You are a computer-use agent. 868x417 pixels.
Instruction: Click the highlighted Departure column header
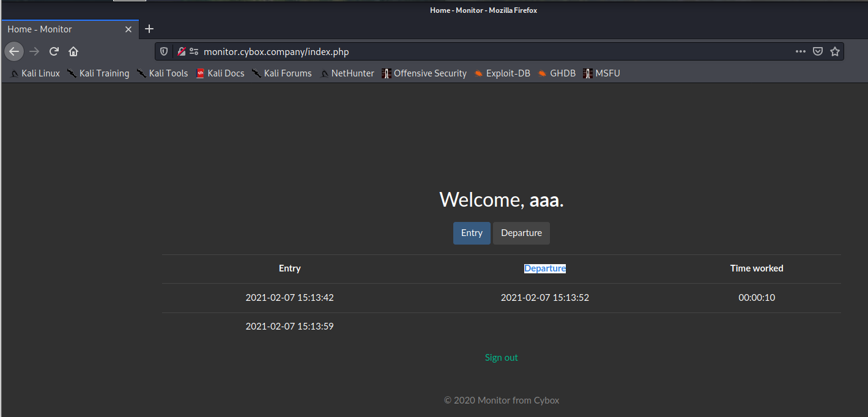[545, 268]
